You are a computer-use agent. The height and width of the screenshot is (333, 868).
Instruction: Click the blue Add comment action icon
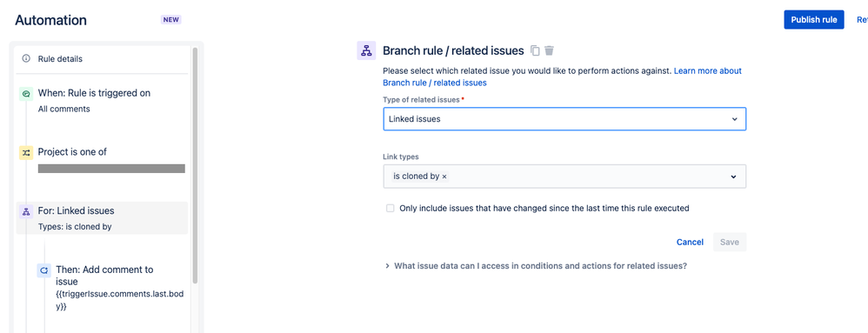[43, 270]
